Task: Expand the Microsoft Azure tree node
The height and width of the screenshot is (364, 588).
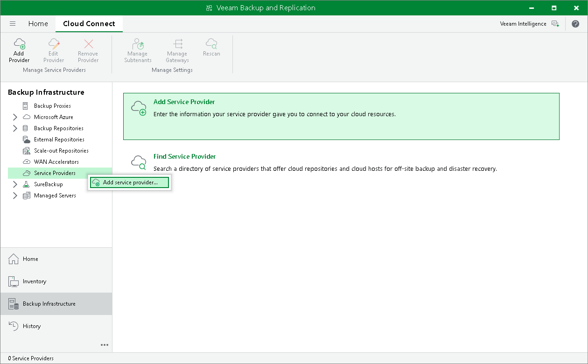Action: (15, 117)
